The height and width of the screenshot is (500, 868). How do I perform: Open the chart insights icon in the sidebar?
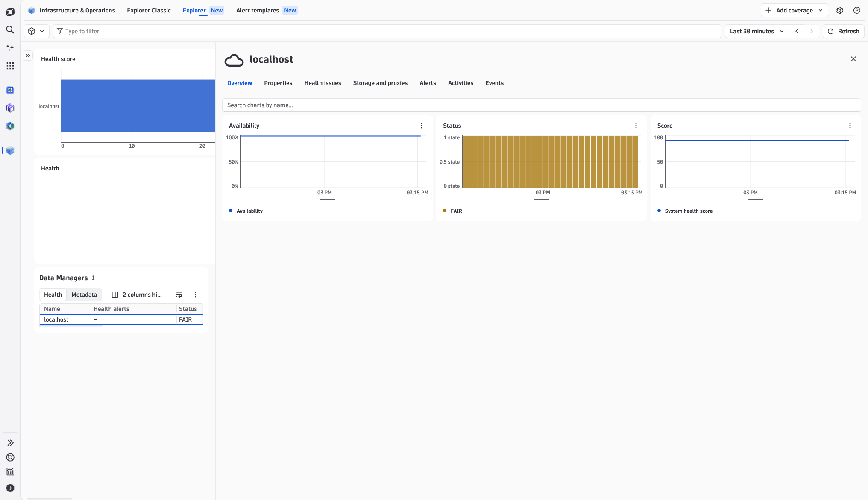(x=10, y=472)
